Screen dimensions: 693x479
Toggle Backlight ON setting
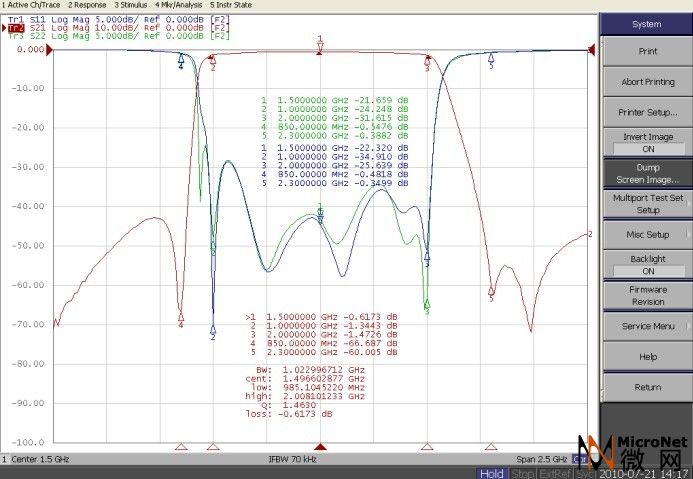click(647, 265)
